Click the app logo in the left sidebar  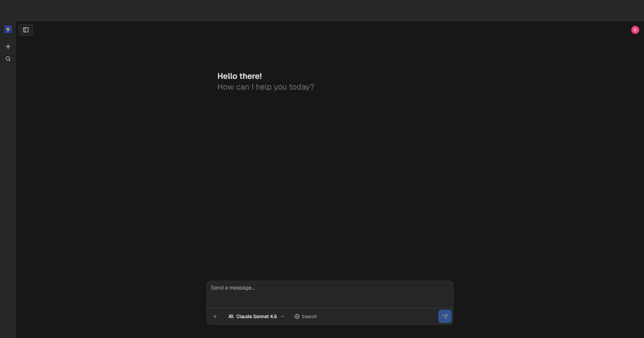[8, 30]
